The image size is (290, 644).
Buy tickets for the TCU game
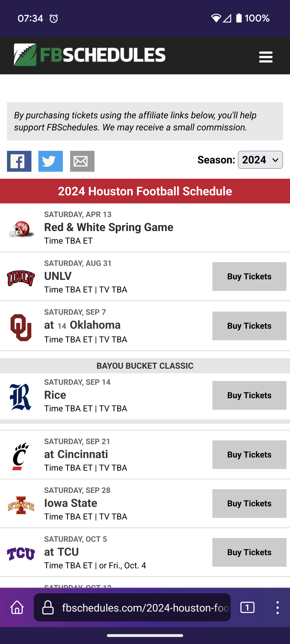coord(249,552)
